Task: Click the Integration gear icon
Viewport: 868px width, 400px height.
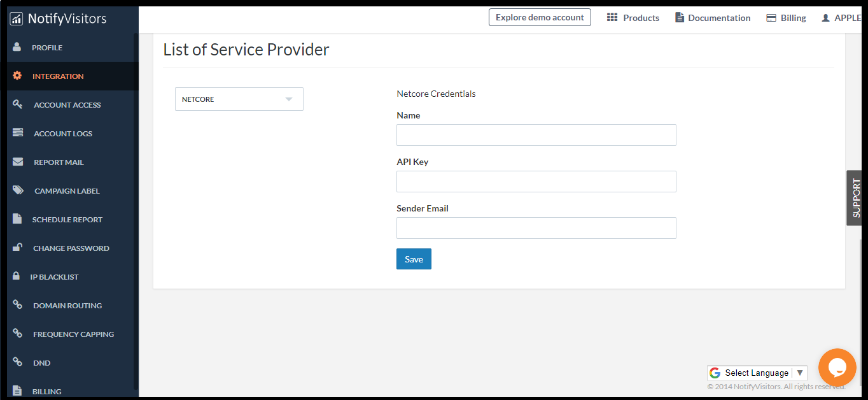Action: pos(17,76)
